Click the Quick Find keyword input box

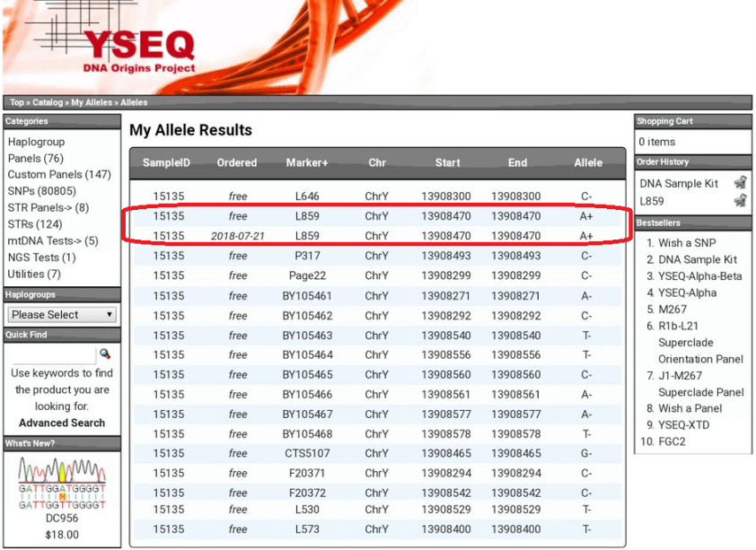[52, 354]
